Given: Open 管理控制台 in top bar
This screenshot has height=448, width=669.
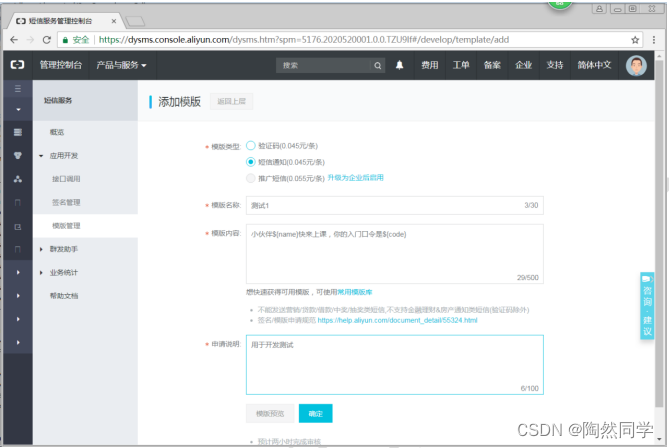Looking at the screenshot, I should point(61,65).
